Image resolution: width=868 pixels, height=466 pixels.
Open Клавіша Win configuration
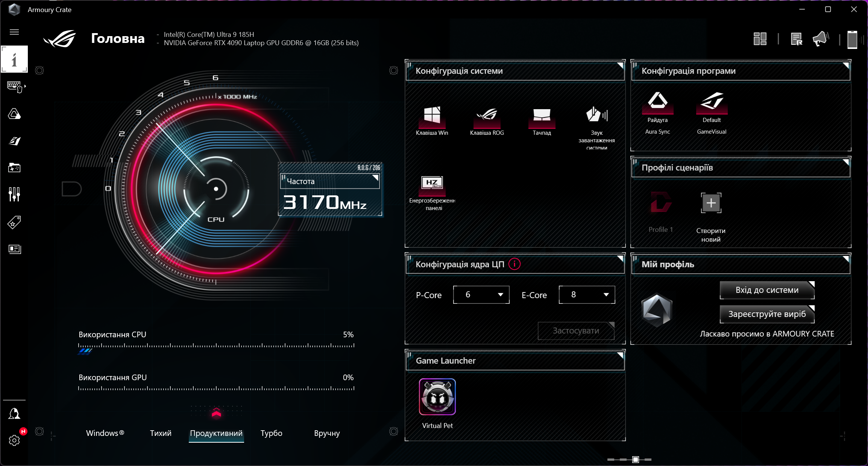pyautogui.click(x=432, y=119)
